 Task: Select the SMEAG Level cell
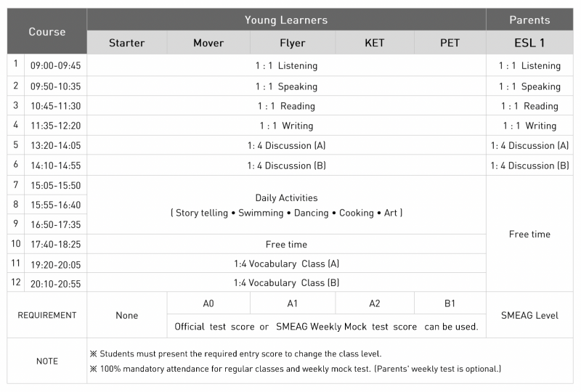(x=529, y=315)
